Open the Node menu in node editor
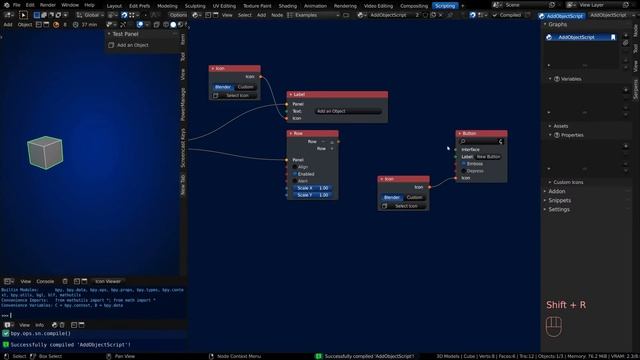Screen dimensions: 640x360 click(x=277, y=15)
